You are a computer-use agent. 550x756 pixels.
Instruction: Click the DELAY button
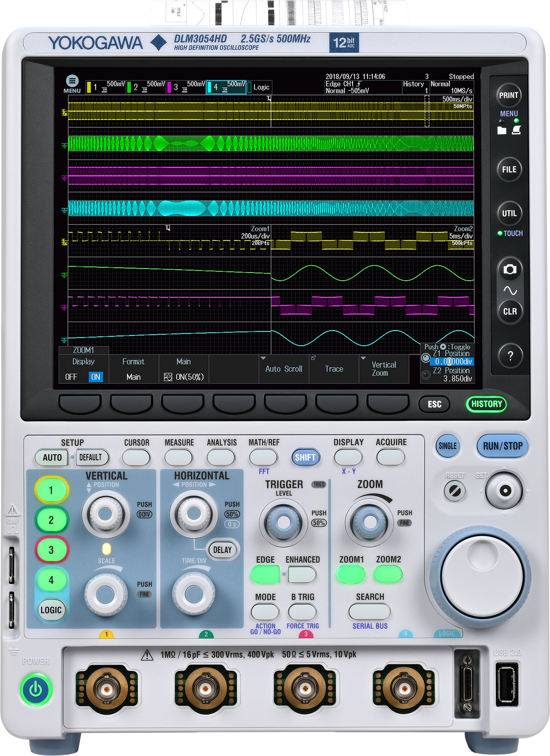[222, 550]
